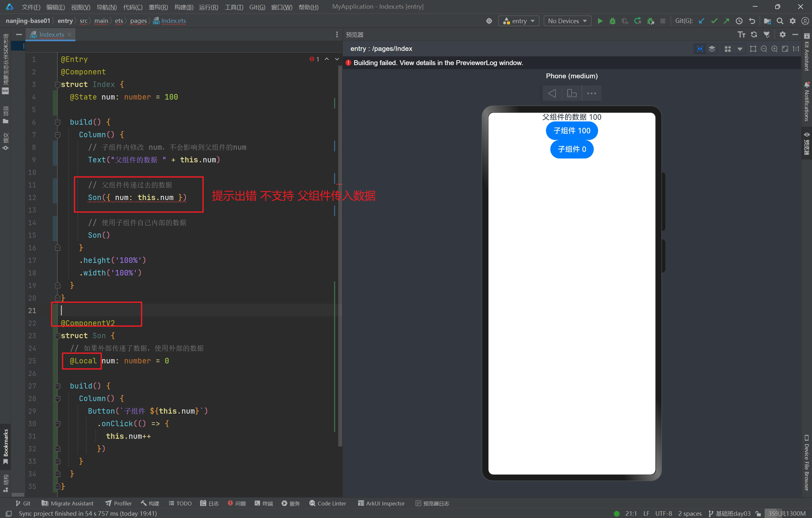Toggle the inspector eye mode in previewer

[700, 49]
